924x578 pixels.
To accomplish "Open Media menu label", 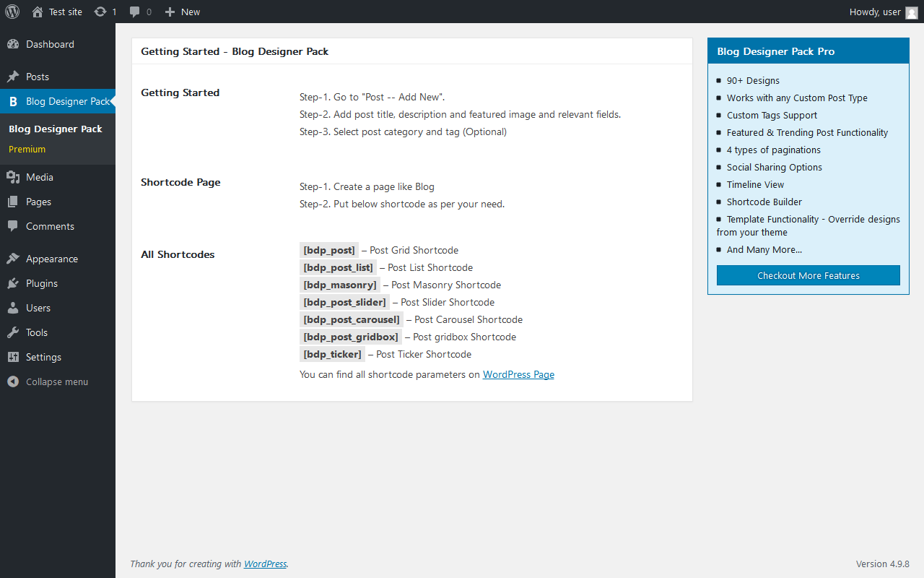I will [x=40, y=177].
